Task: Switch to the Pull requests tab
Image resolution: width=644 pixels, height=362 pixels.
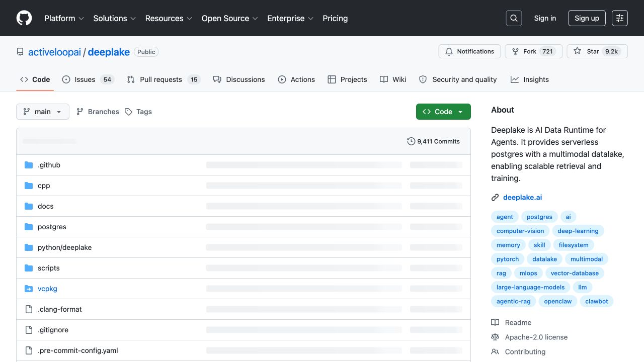Action: click(164, 79)
